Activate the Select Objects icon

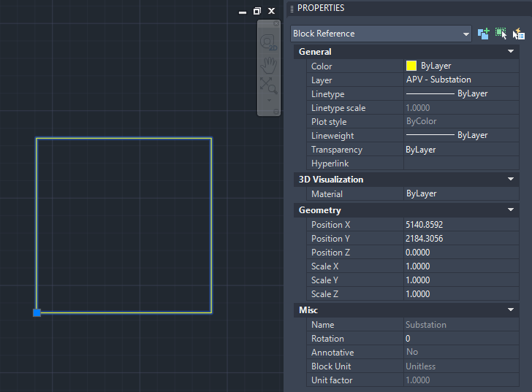501,34
